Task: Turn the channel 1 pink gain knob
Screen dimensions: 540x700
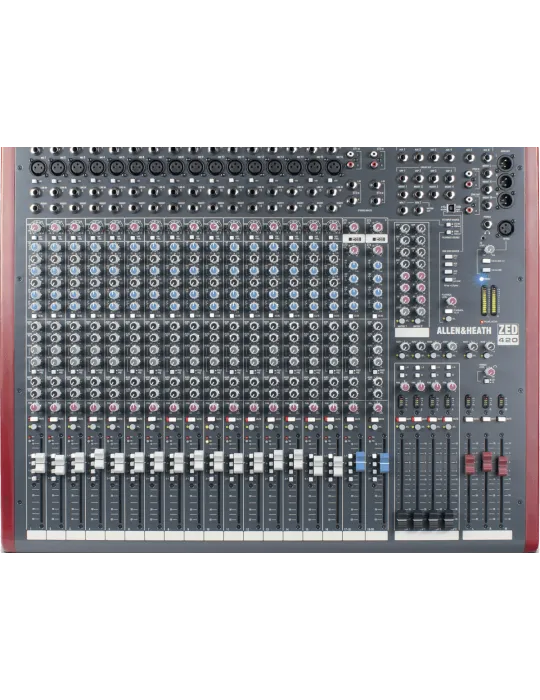Action: pyautogui.click(x=35, y=228)
